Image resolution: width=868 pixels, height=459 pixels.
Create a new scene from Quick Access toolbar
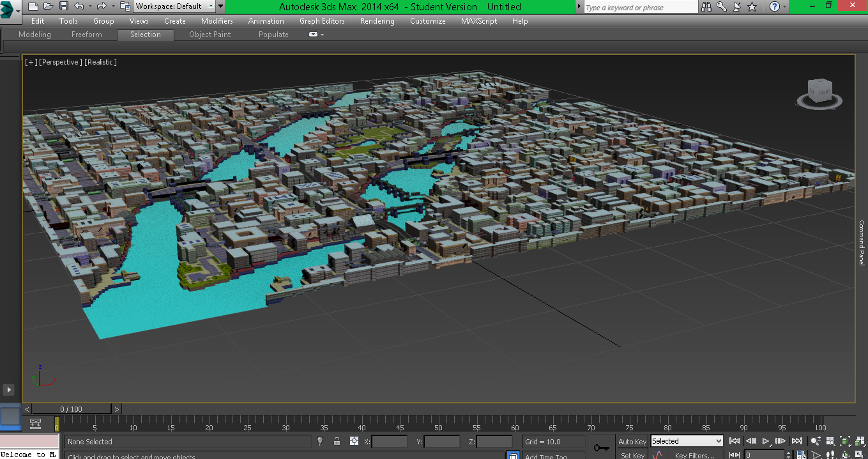pyautogui.click(x=33, y=6)
